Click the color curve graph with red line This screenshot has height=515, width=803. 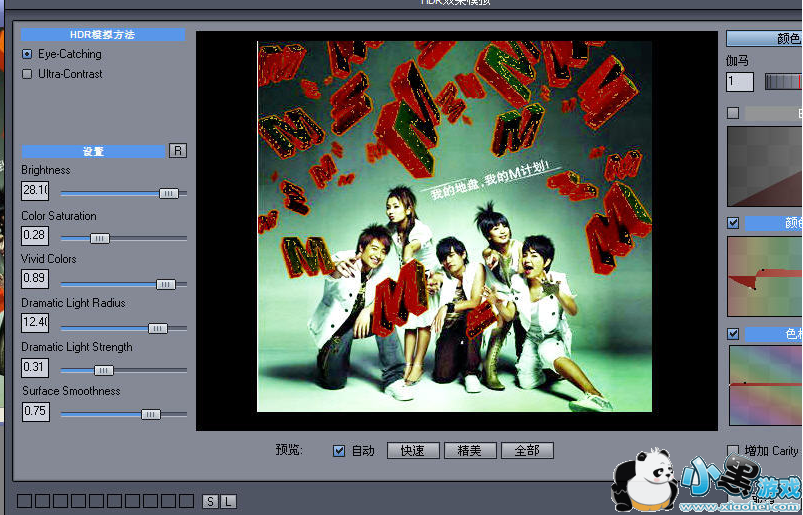pos(765,276)
